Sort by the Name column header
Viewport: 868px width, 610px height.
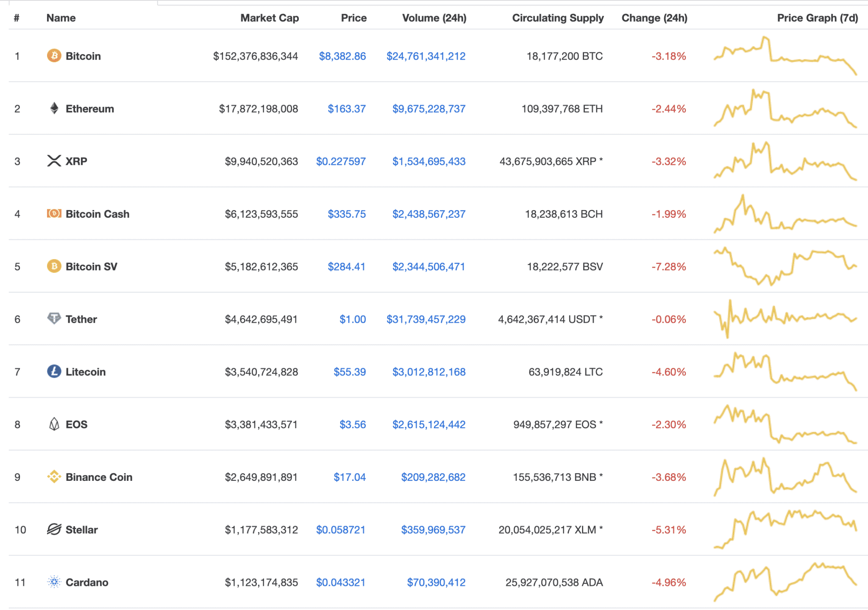[61, 18]
